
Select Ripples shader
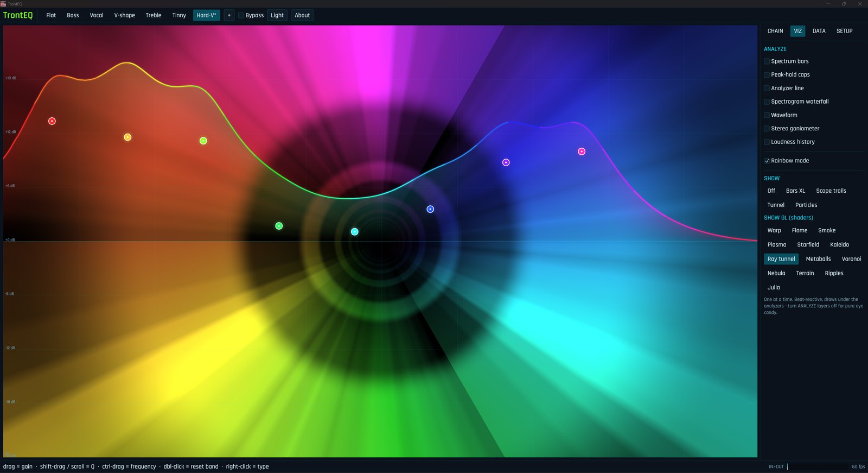click(834, 273)
